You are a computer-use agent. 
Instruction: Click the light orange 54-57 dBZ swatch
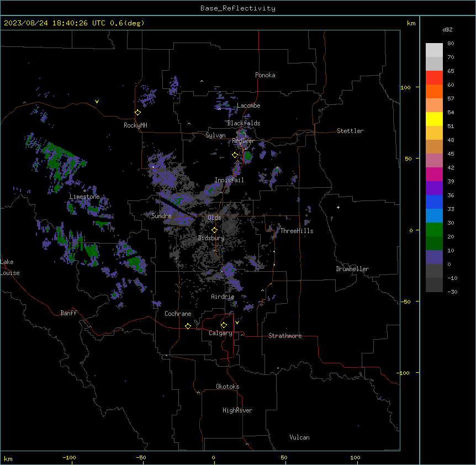(x=434, y=105)
